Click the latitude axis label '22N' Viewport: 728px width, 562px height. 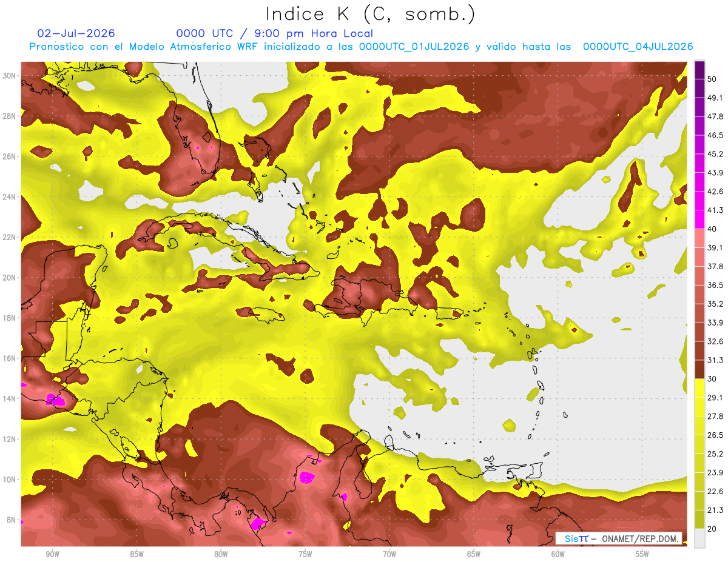click(9, 237)
